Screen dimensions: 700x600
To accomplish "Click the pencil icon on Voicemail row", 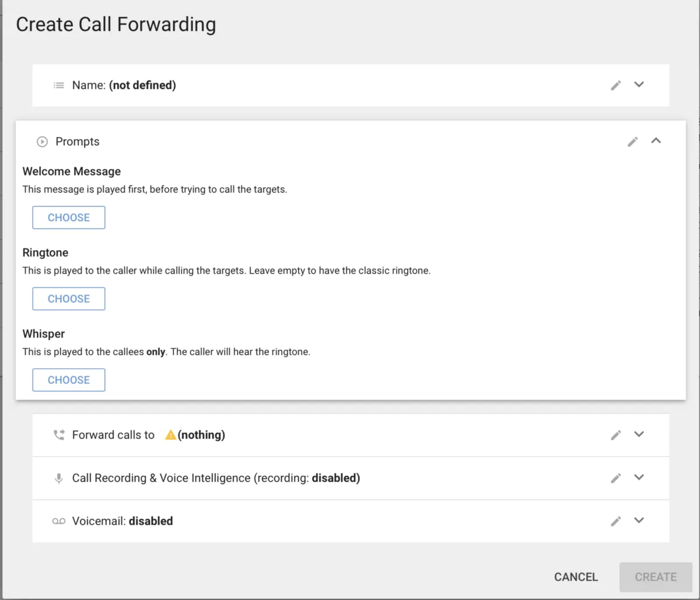I will click(615, 521).
